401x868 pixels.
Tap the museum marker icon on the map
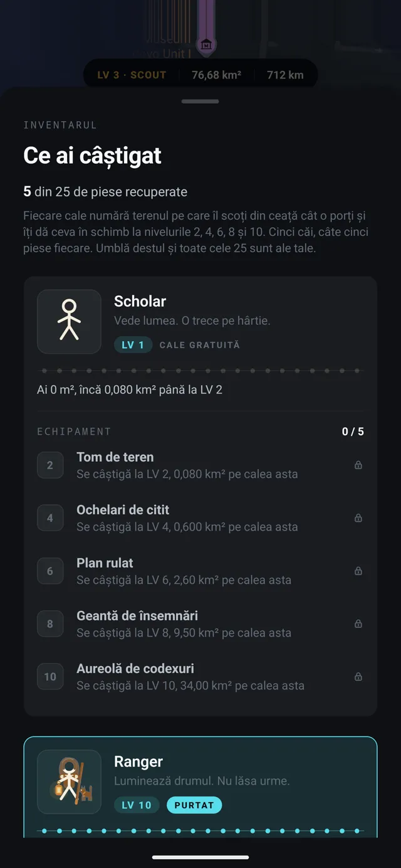point(206,45)
